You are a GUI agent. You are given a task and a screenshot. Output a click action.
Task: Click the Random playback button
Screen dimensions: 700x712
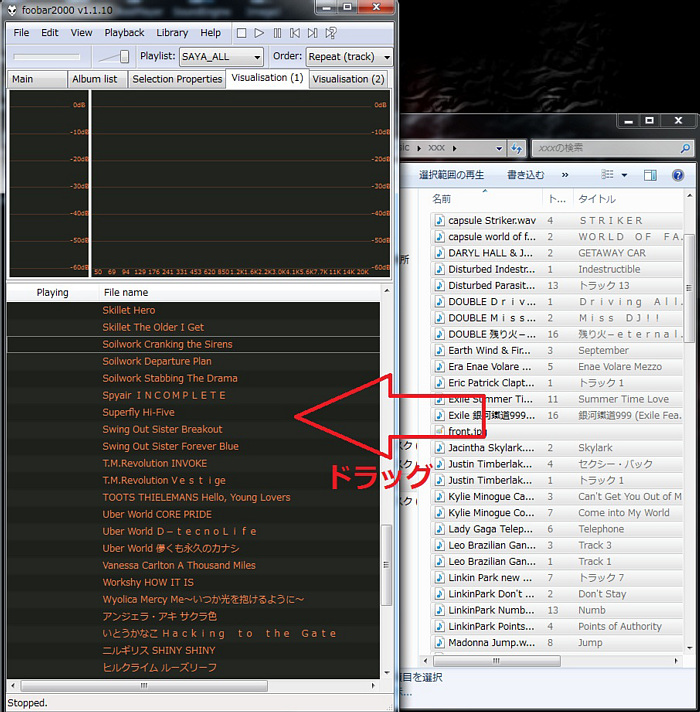(x=330, y=33)
